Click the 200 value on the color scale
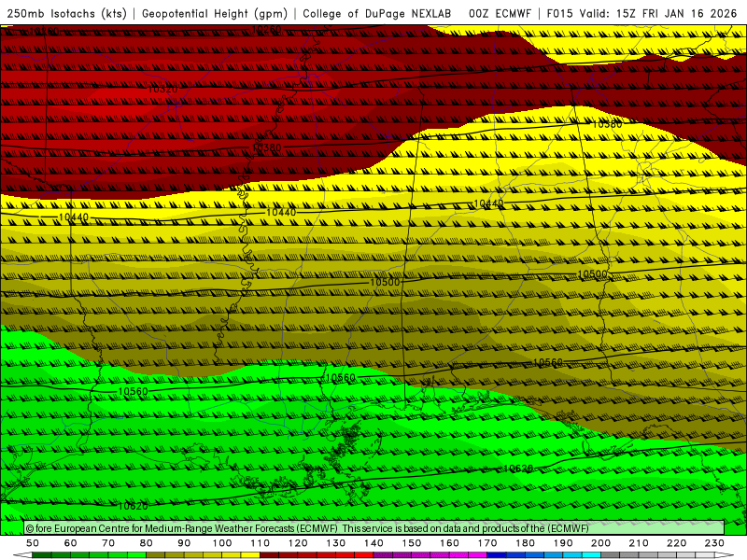The width and height of the screenshot is (747, 560). click(600, 543)
